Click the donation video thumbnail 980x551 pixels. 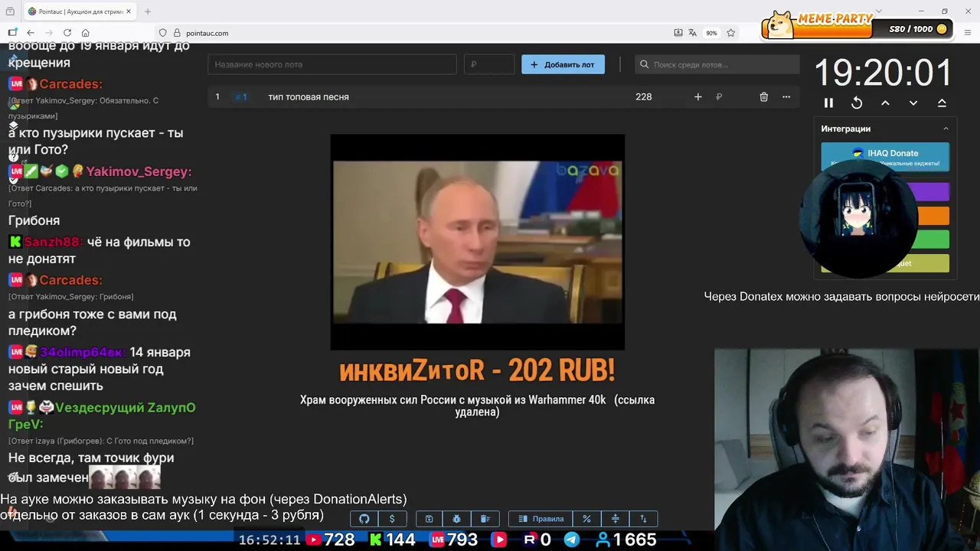pos(478,242)
